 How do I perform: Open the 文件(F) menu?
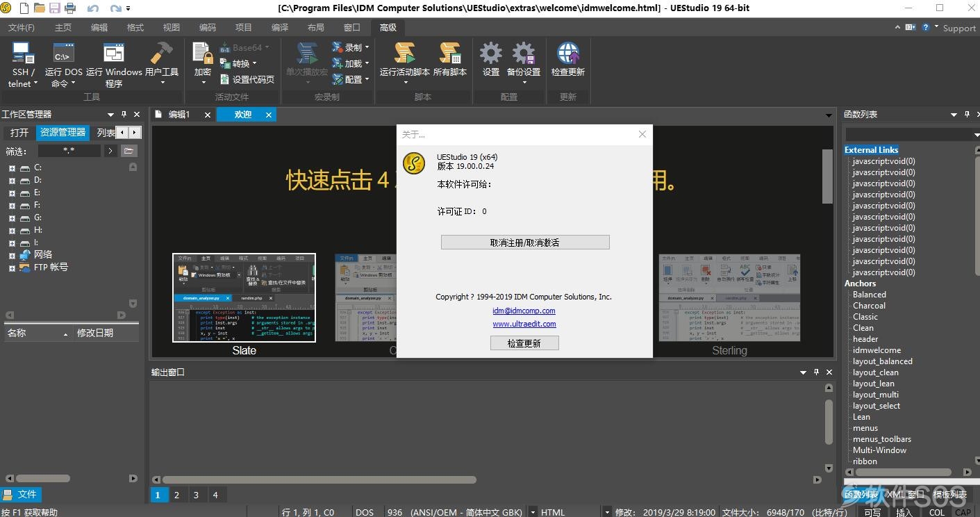22,27
